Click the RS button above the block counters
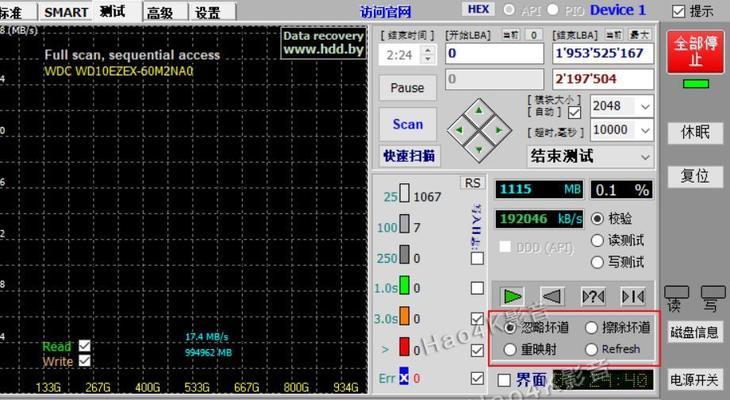730x400 pixels. [x=473, y=183]
